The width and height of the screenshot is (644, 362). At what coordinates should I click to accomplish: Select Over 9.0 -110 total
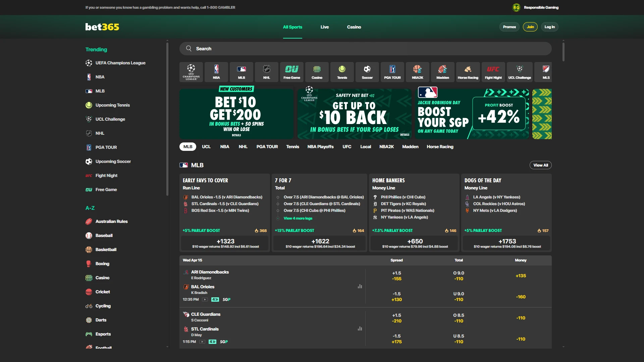click(x=459, y=276)
